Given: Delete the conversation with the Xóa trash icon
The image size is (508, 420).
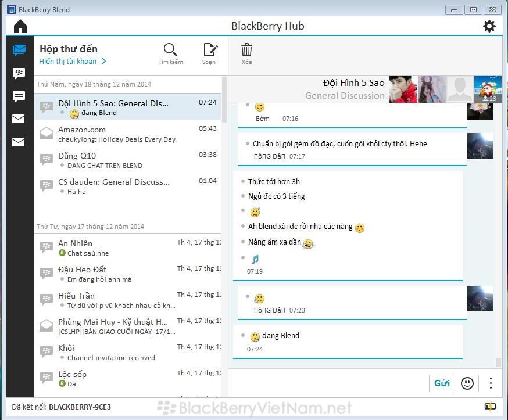Looking at the screenshot, I should coord(247,53).
